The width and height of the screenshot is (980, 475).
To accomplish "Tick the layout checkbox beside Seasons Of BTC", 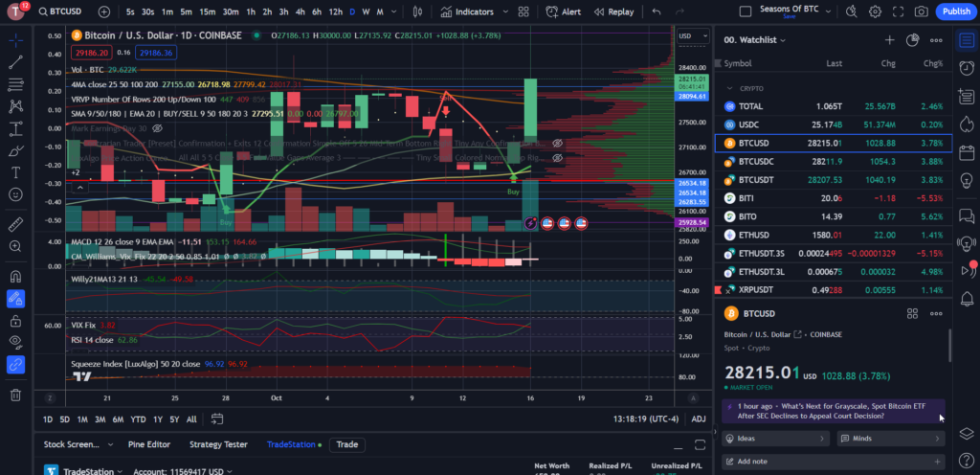I will pos(745,11).
